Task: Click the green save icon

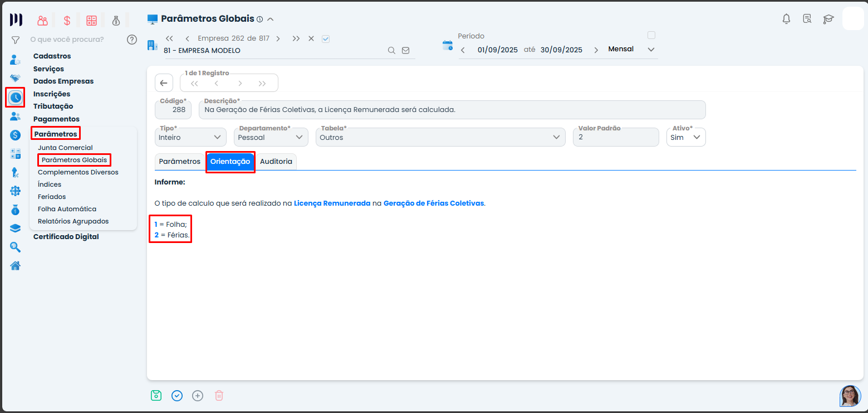Action: pyautogui.click(x=156, y=396)
